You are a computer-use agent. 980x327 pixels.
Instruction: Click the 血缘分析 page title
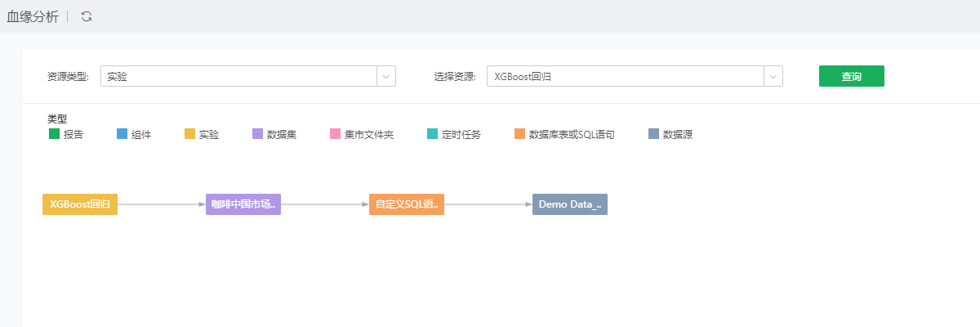(x=33, y=16)
